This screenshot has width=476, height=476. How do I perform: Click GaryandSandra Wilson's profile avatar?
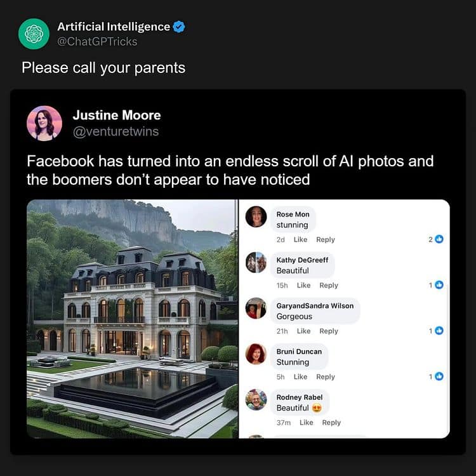tap(256, 308)
